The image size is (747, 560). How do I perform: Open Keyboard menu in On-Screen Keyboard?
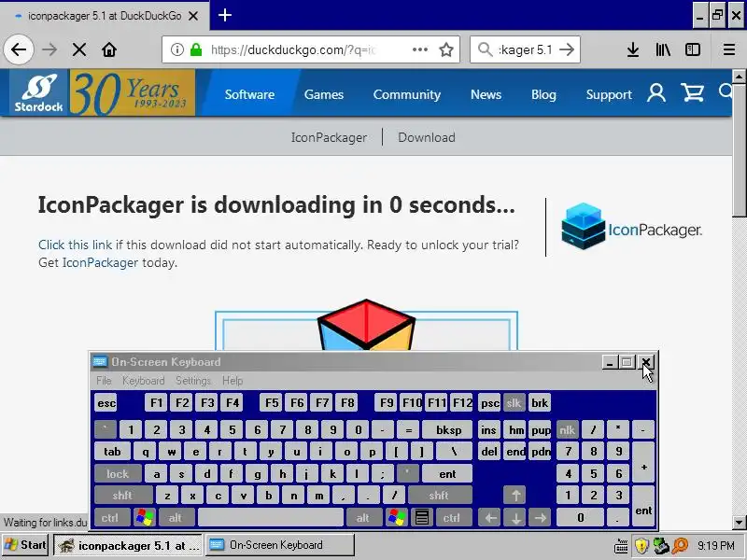pyautogui.click(x=144, y=381)
